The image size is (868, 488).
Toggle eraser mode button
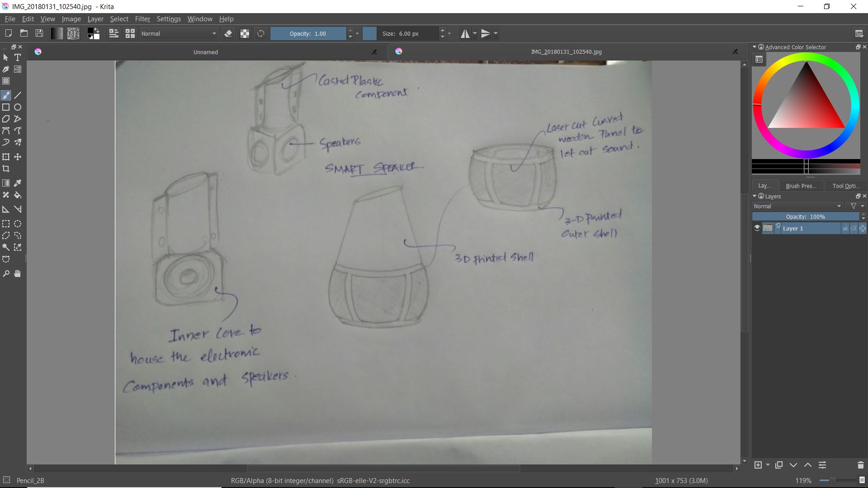coord(228,33)
